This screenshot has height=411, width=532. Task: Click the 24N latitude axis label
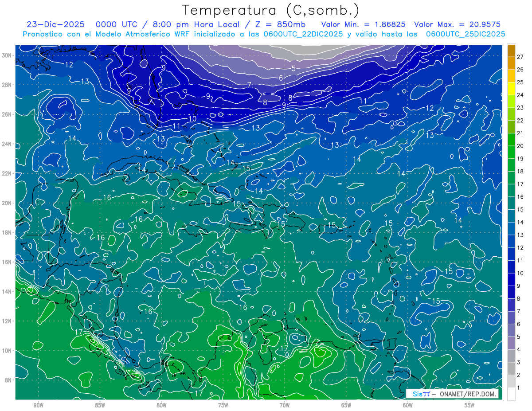[x=8, y=144]
